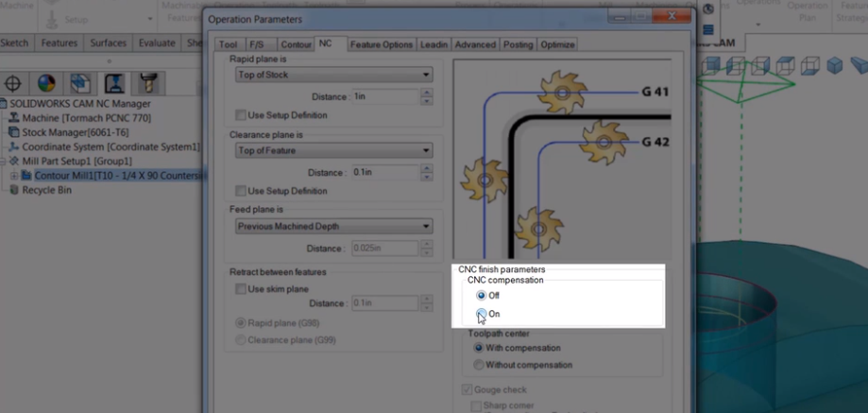Open the FeatureManager crosshair tab icon
This screenshot has height=413, width=868.
(12, 83)
